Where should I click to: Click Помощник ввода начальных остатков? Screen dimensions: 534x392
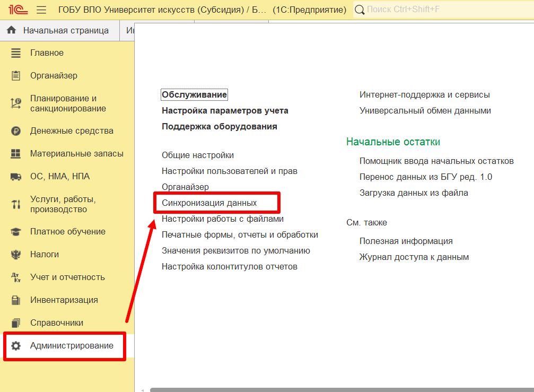coord(436,161)
